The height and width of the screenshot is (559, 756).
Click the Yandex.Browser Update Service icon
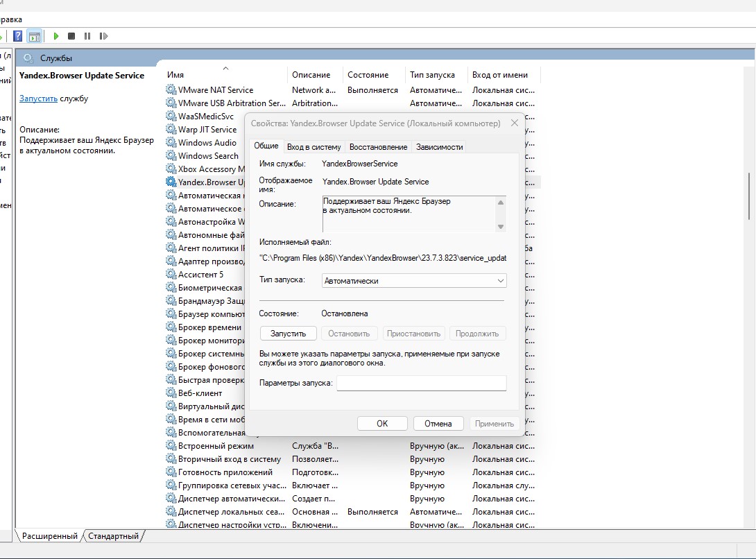coord(171,182)
